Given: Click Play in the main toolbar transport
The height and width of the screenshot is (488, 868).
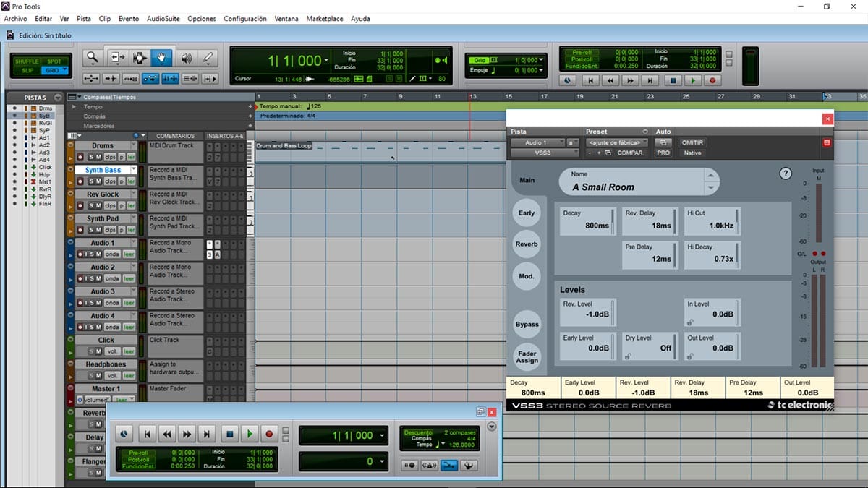Looking at the screenshot, I should pos(693,81).
